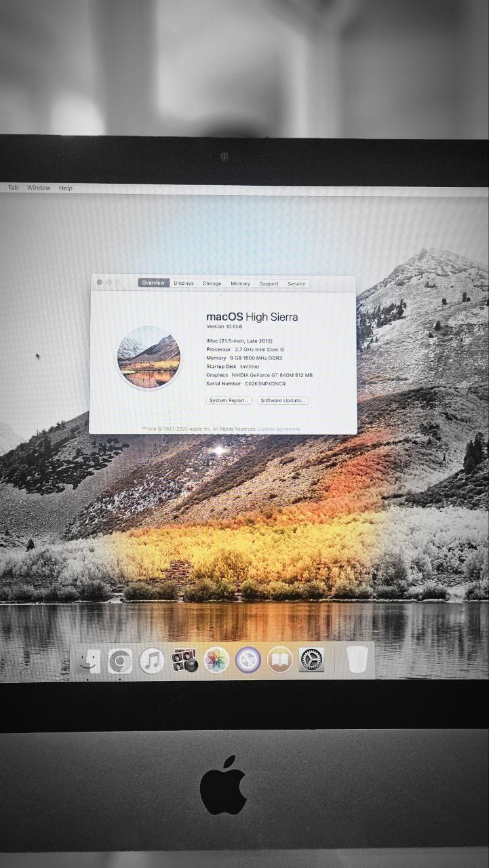
Task: Launch Google Chrome from the Dock
Action: (x=120, y=660)
